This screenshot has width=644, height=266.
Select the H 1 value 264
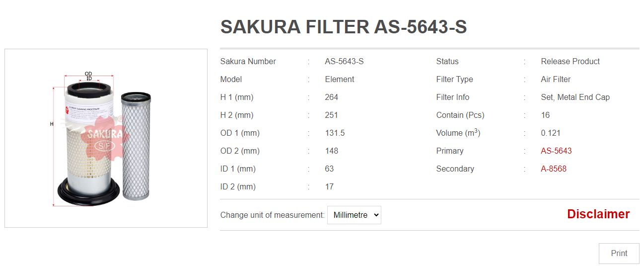[x=331, y=97]
